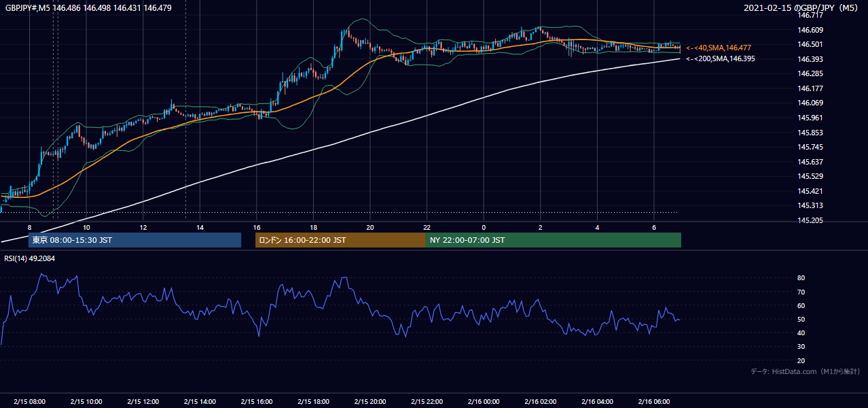Click the bottom date label 2/15 18:00

313,402
